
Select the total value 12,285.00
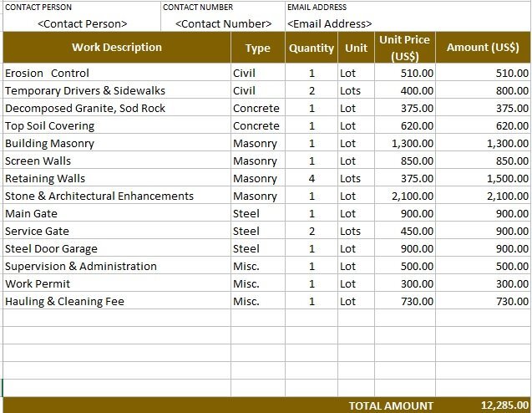504,405
